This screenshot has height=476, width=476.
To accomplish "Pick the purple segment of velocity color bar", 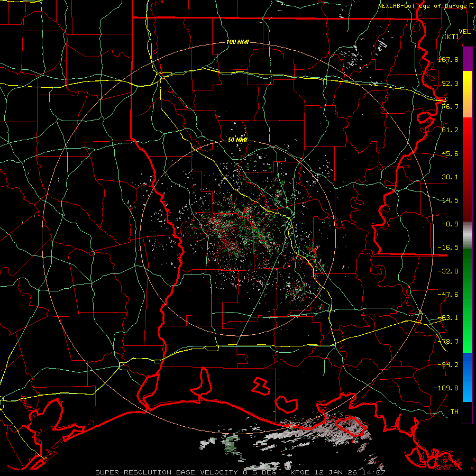I will click(467, 59).
